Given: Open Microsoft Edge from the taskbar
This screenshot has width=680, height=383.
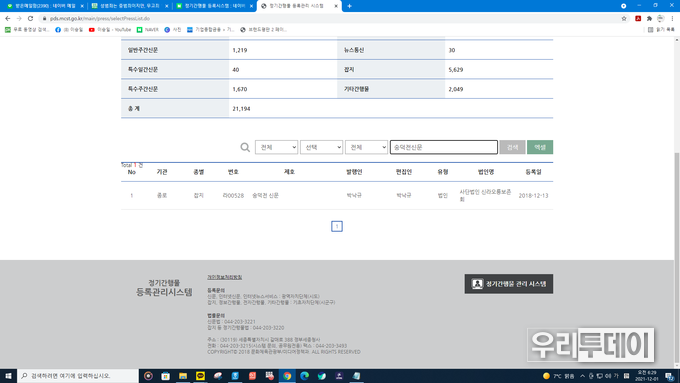Looking at the screenshot, I should (x=304, y=376).
